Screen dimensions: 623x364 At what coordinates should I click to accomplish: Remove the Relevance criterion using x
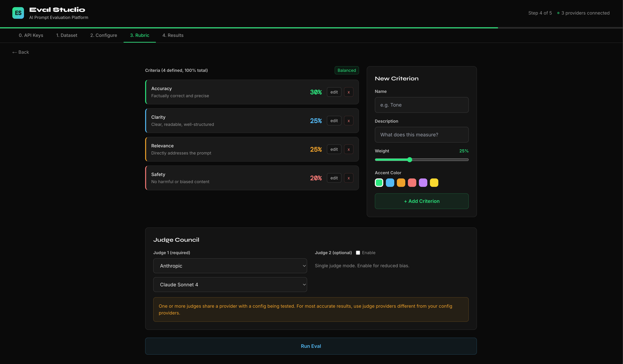point(349,149)
